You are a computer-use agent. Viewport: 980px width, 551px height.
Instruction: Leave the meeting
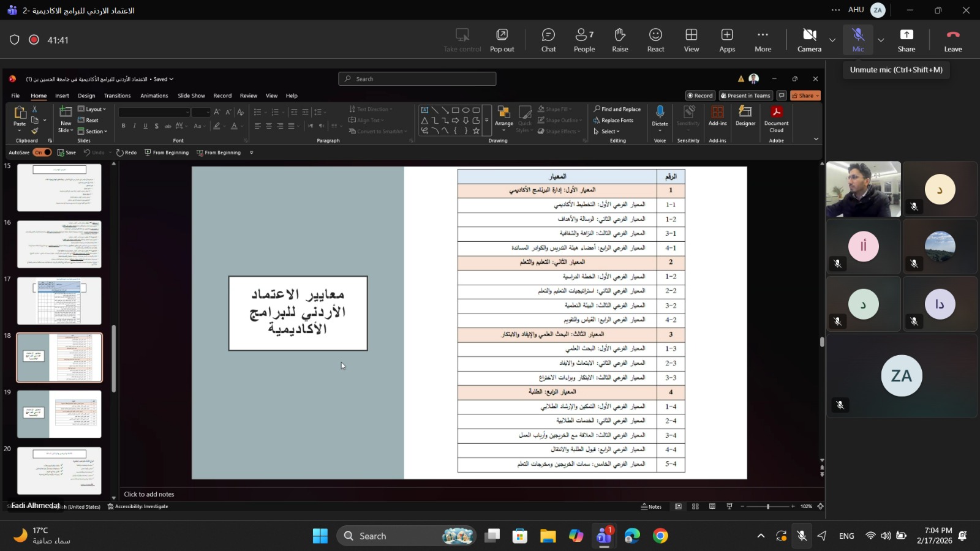coord(952,40)
